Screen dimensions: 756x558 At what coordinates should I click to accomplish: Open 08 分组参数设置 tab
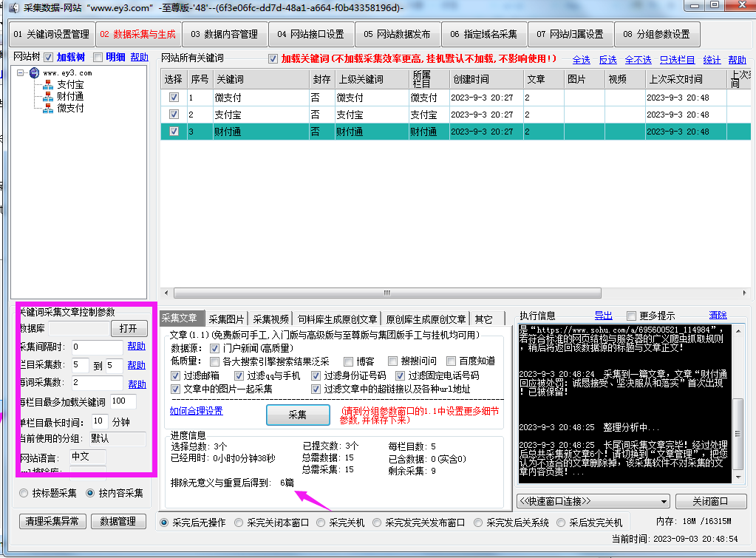tap(657, 34)
